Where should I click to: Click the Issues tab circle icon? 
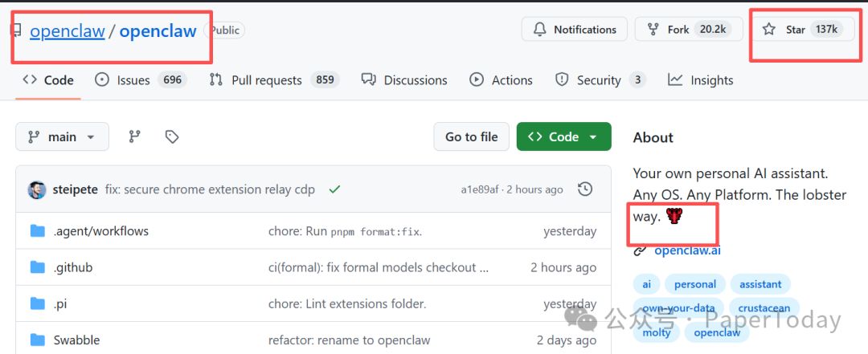[x=102, y=79]
